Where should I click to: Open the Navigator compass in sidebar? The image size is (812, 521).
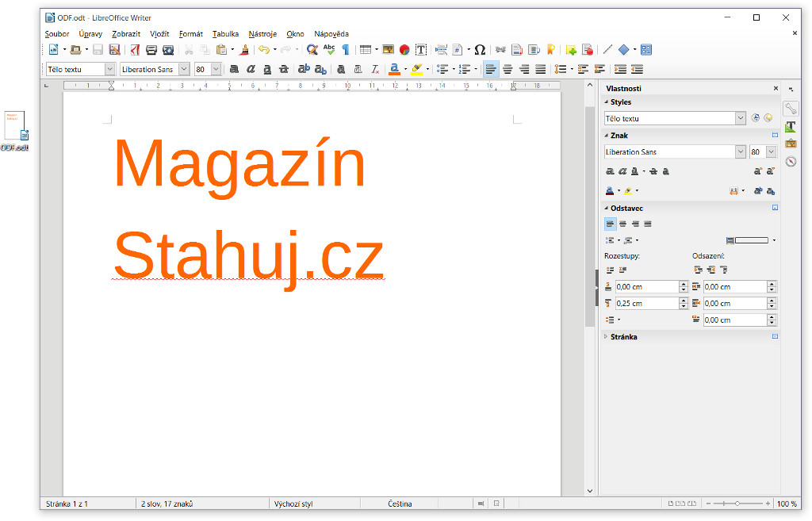pyautogui.click(x=791, y=162)
